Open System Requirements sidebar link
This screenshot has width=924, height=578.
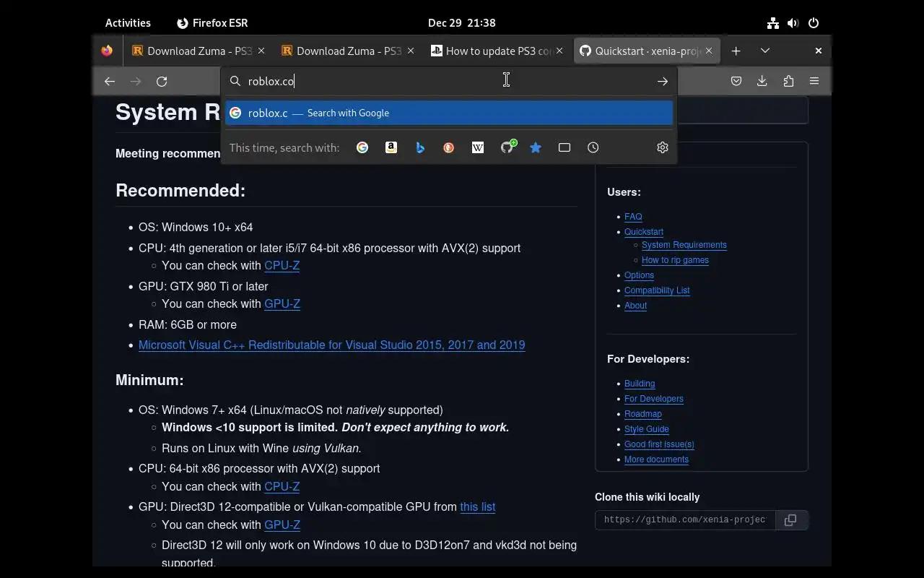[684, 245]
